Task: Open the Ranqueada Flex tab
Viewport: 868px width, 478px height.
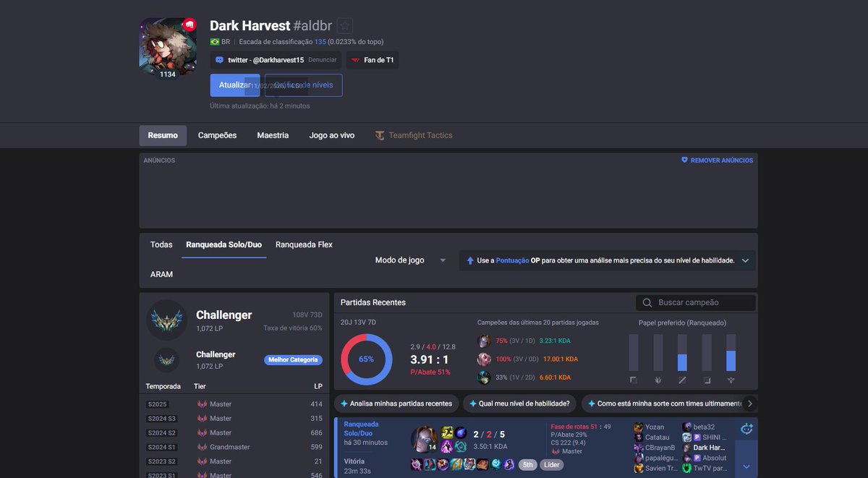Action: click(303, 244)
